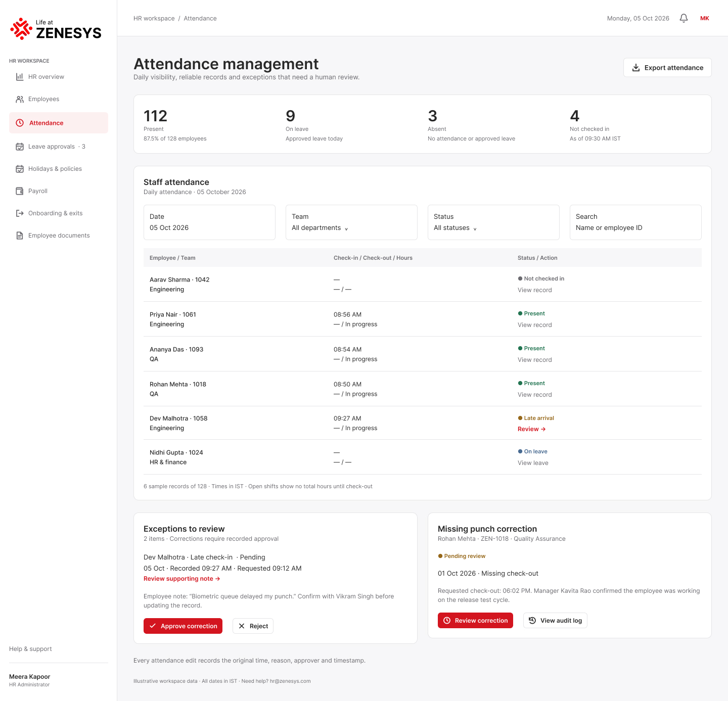Screen dimensions: 728x701
Task: Click Monday, 05 Oct 2026 date text
Action: click(x=638, y=18)
